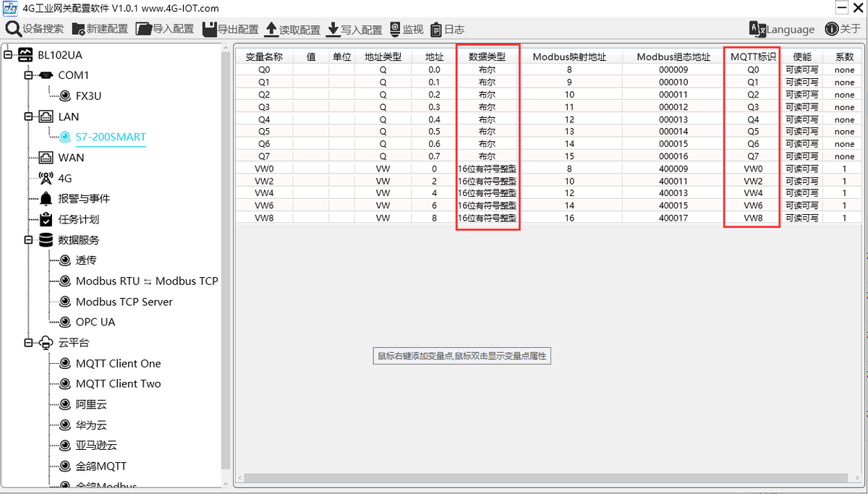Open 导入配置 folder icon

coord(143,29)
